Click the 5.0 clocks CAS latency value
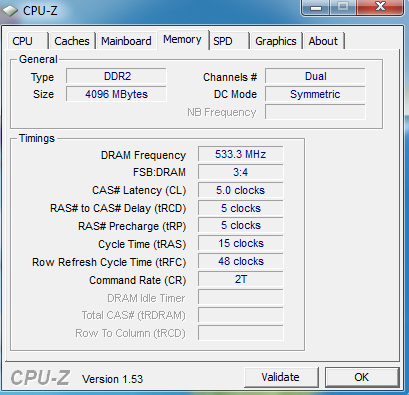Viewport: 409px width, 395px height. 241,190
